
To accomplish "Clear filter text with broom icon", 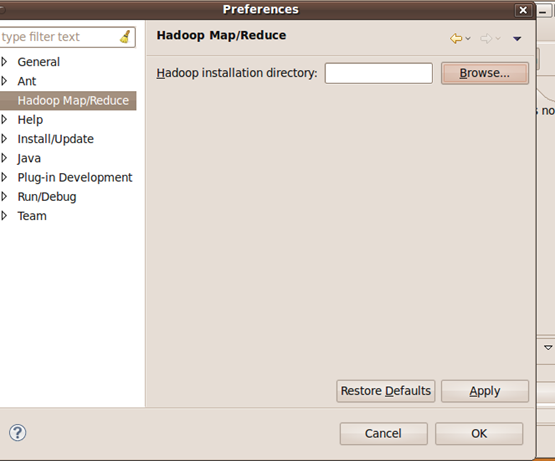I will pyautogui.click(x=125, y=37).
